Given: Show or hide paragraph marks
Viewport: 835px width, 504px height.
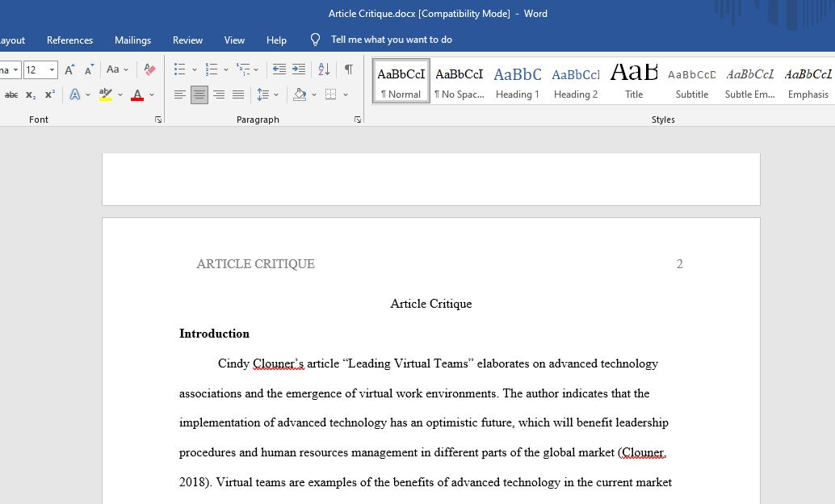Looking at the screenshot, I should (348, 69).
